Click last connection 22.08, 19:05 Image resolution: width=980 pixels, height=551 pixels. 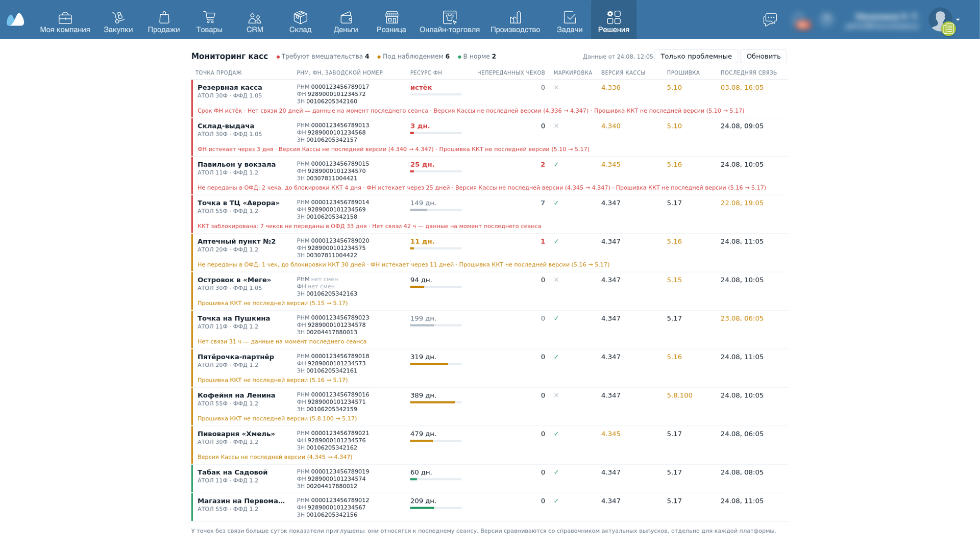coord(742,203)
